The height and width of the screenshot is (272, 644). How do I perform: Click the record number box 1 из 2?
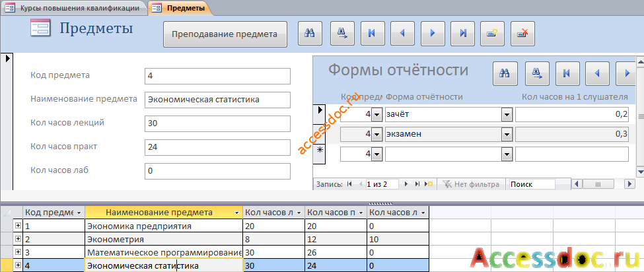382,184
